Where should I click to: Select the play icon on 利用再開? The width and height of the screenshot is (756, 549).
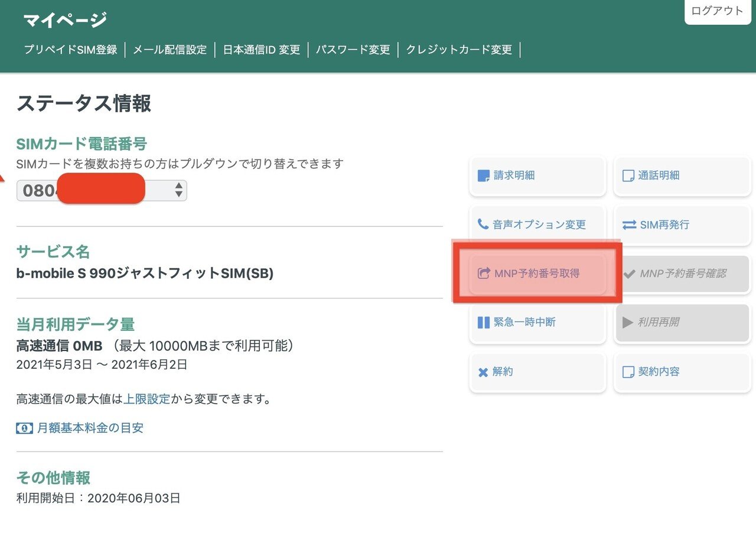(627, 323)
